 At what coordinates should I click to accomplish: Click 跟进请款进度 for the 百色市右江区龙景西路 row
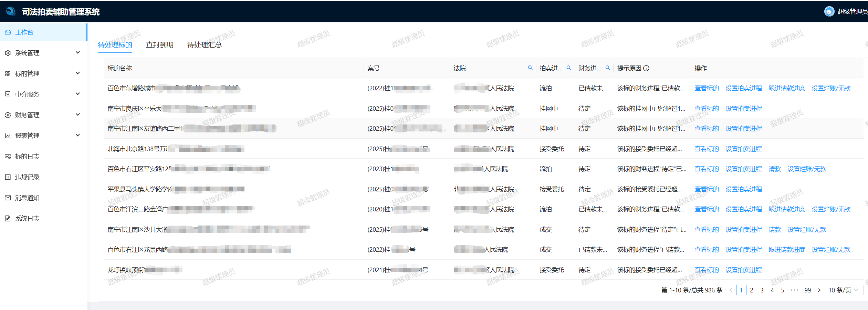point(787,250)
